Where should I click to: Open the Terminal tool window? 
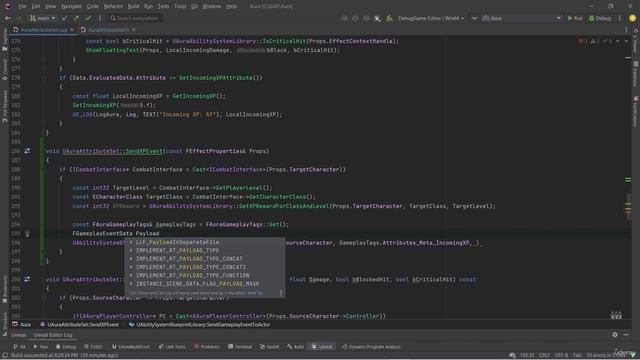click(x=240, y=347)
